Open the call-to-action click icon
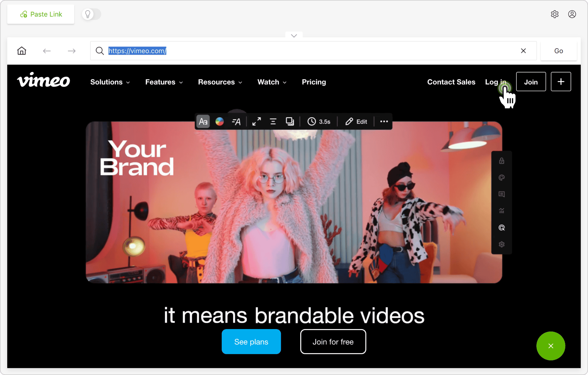 pyautogui.click(x=502, y=227)
